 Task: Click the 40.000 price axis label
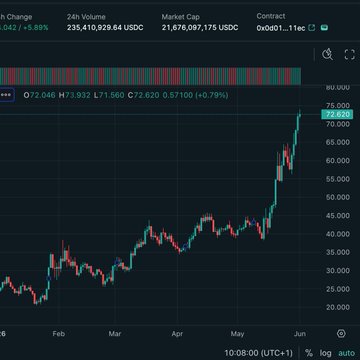[338, 234]
